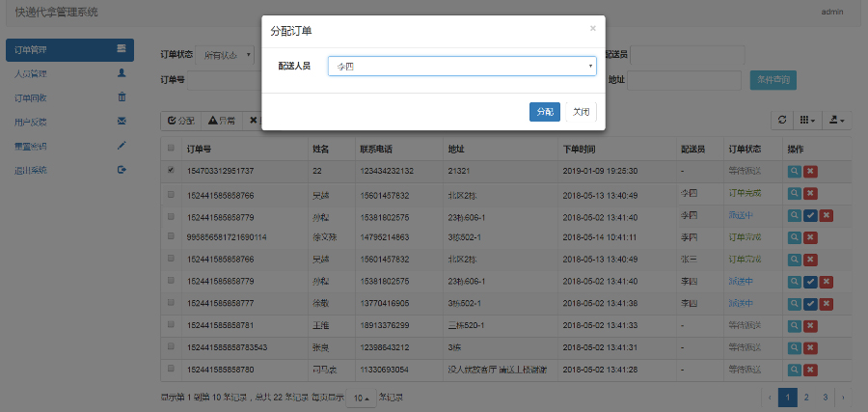This screenshot has width=868, height=412.
Task: Click the checkmark icon in 孙权 row
Action: (811, 215)
